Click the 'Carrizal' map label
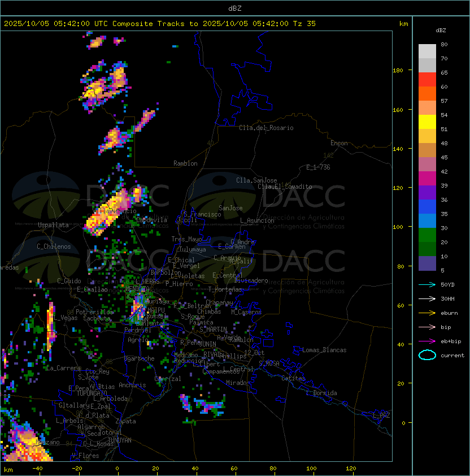Image resolution: width=470 pixels, height=476 pixels. 168,379
